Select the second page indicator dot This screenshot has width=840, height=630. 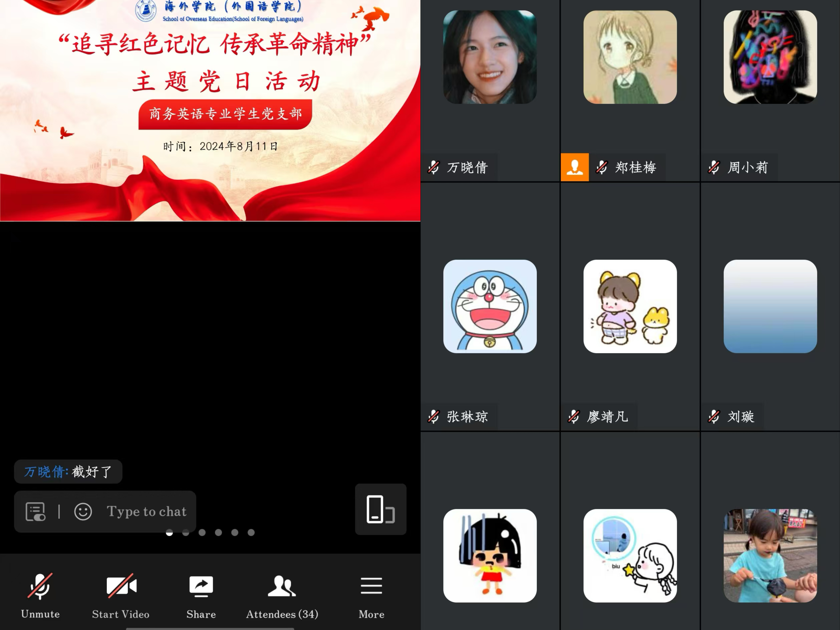(186, 532)
